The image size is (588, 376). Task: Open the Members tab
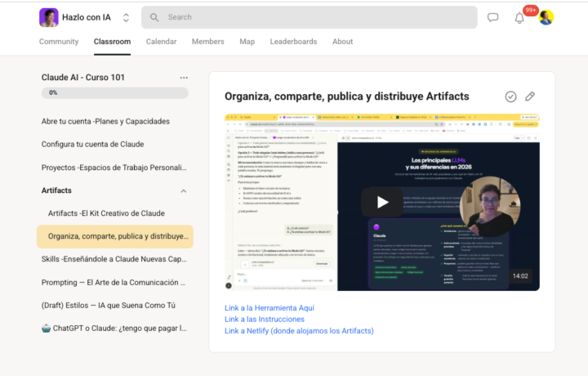[207, 42]
